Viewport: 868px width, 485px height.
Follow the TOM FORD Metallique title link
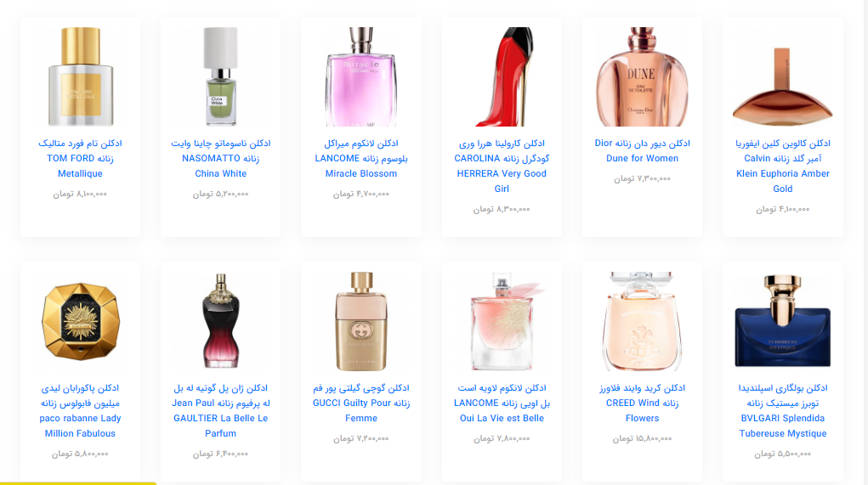click(x=80, y=158)
